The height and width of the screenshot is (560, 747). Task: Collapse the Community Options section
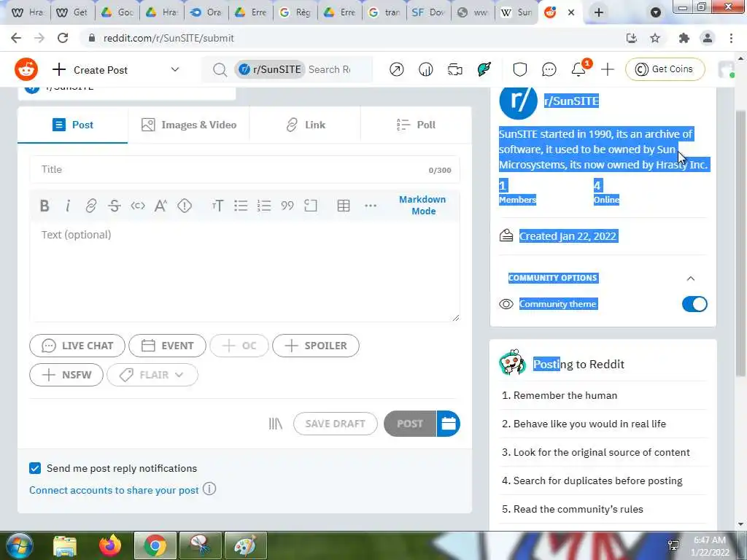(690, 278)
